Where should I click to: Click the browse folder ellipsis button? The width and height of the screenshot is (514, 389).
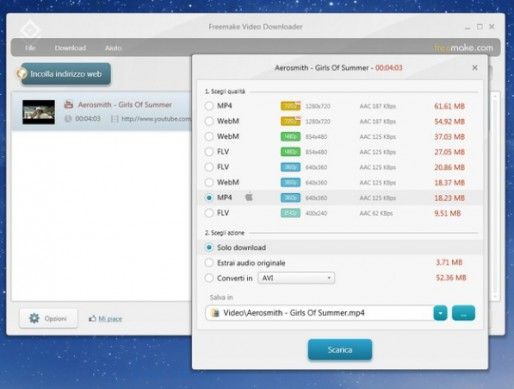(x=463, y=313)
